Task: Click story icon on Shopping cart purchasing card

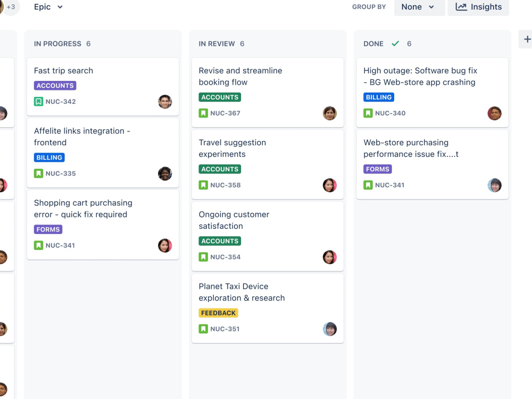Action: [x=38, y=245]
